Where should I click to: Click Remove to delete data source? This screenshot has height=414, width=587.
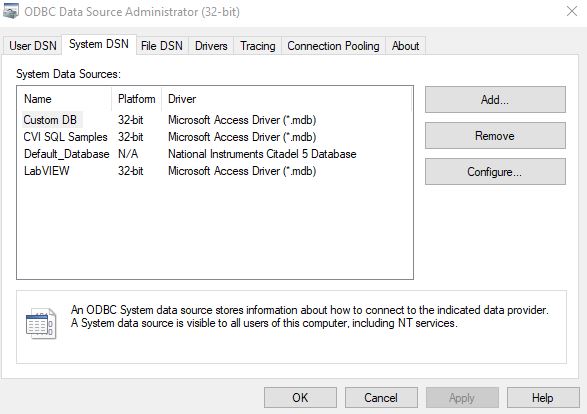click(495, 136)
